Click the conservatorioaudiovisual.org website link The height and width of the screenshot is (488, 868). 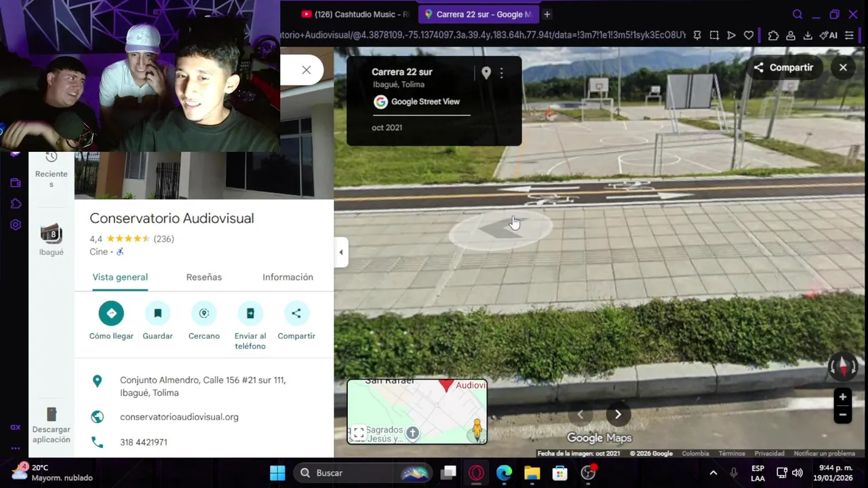click(x=179, y=417)
